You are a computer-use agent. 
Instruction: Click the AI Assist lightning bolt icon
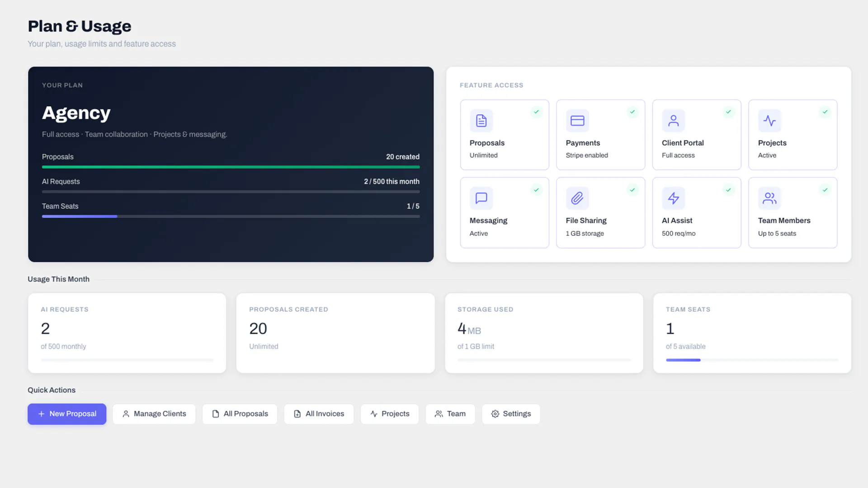[x=673, y=198]
